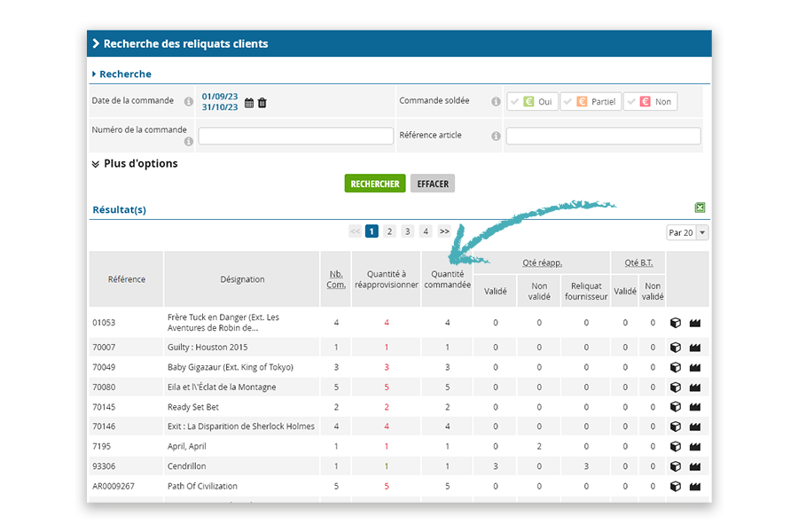The height and width of the screenshot is (532, 798).
Task: Sort by Nb. Com. column header
Action: 336,279
